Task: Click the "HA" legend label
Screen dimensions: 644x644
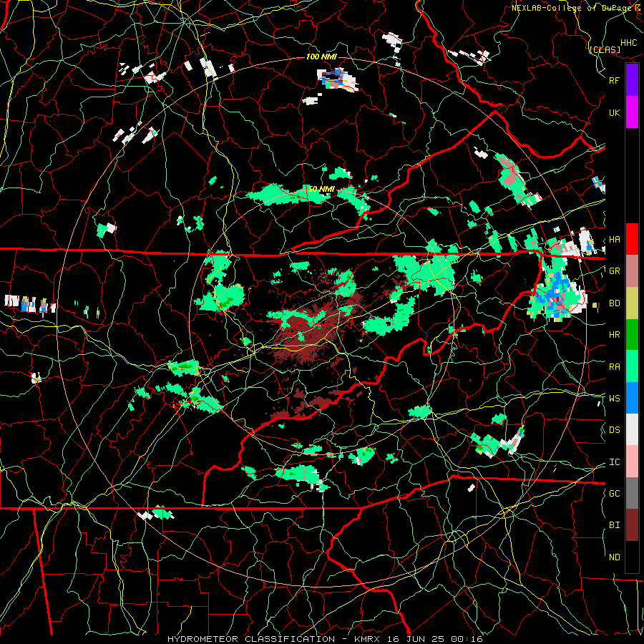Action: 614,240
